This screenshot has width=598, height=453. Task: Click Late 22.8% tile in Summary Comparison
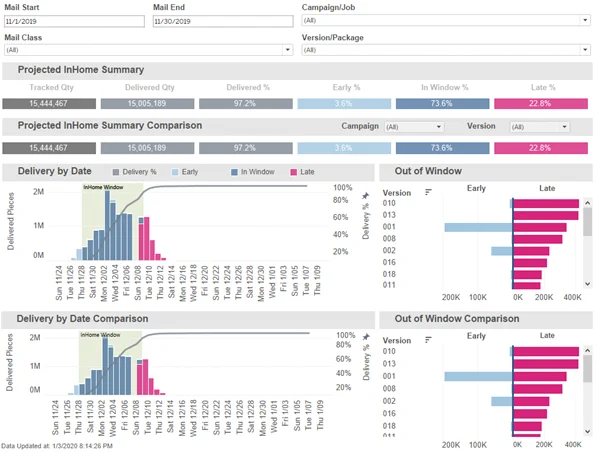click(541, 148)
